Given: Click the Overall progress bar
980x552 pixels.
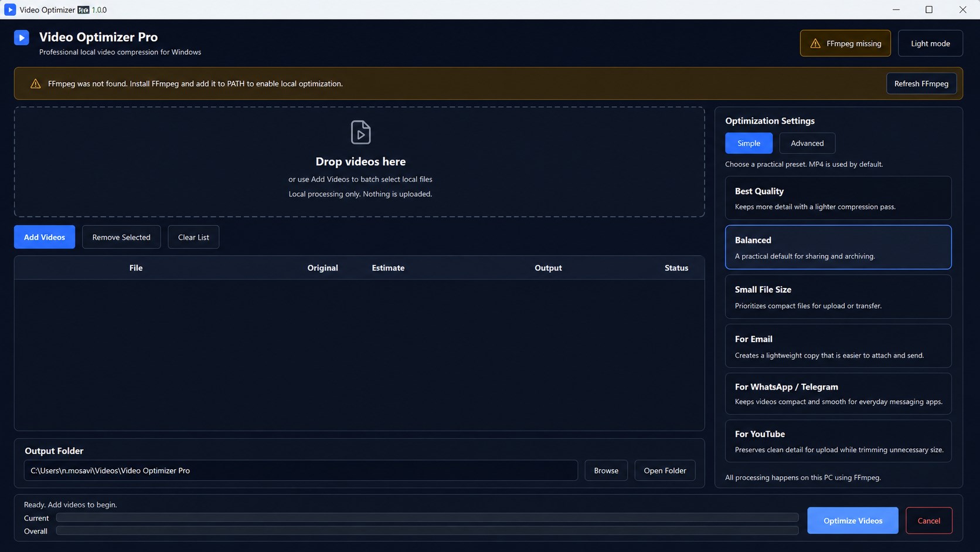Looking at the screenshot, I should (x=427, y=530).
